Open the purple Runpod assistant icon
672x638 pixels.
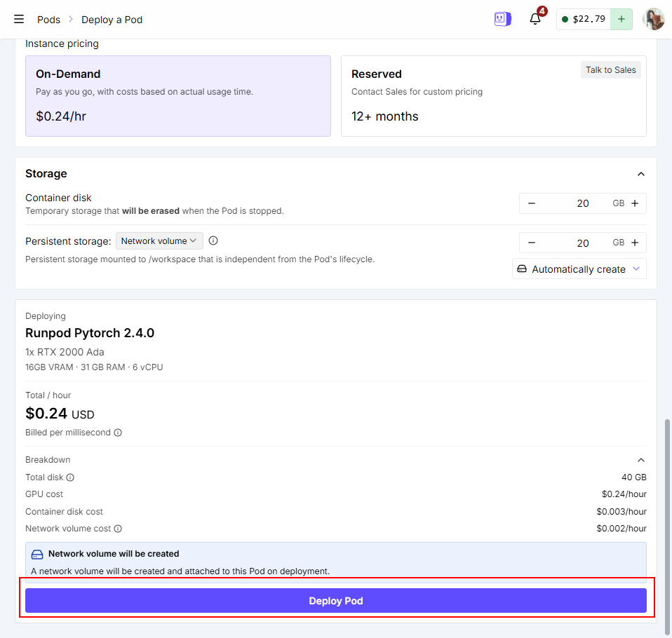[502, 19]
